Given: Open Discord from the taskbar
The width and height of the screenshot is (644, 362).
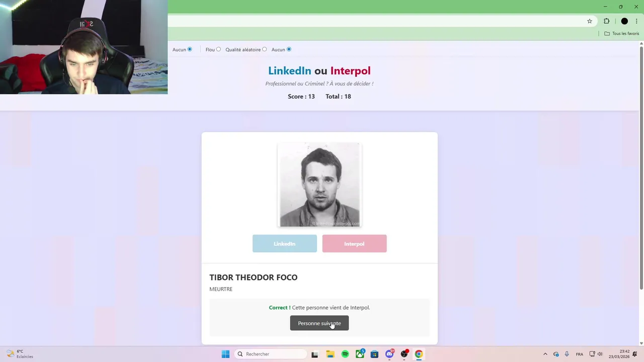Looking at the screenshot, I should point(389,354).
